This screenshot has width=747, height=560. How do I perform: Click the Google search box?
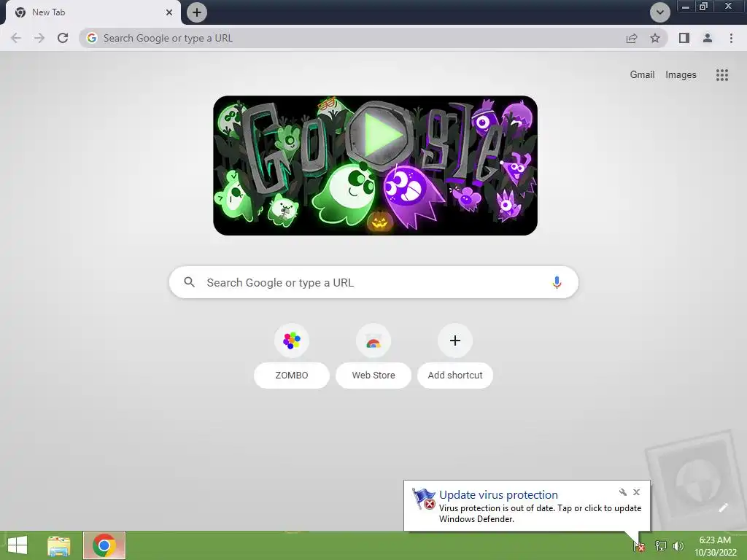pyautogui.click(x=373, y=282)
